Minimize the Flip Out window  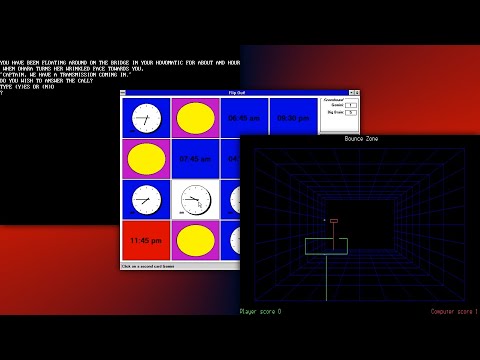pos(351,93)
